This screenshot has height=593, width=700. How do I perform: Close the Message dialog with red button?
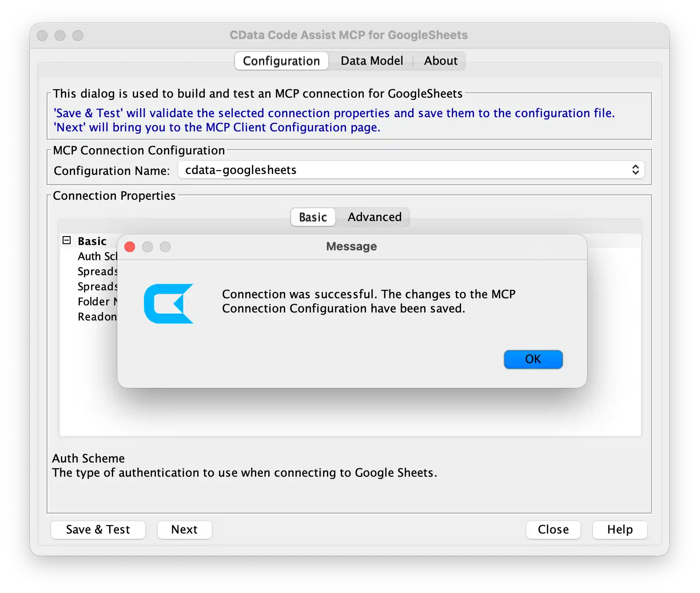click(x=130, y=247)
